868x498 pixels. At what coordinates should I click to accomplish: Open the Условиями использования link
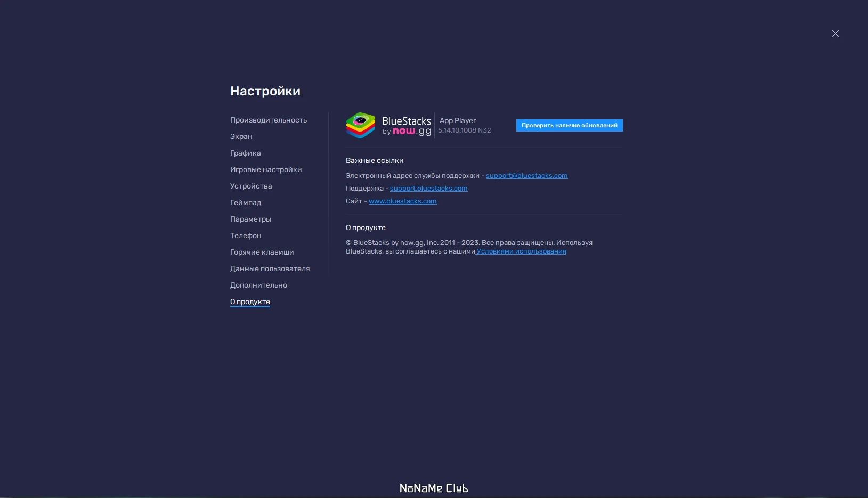[x=521, y=251]
